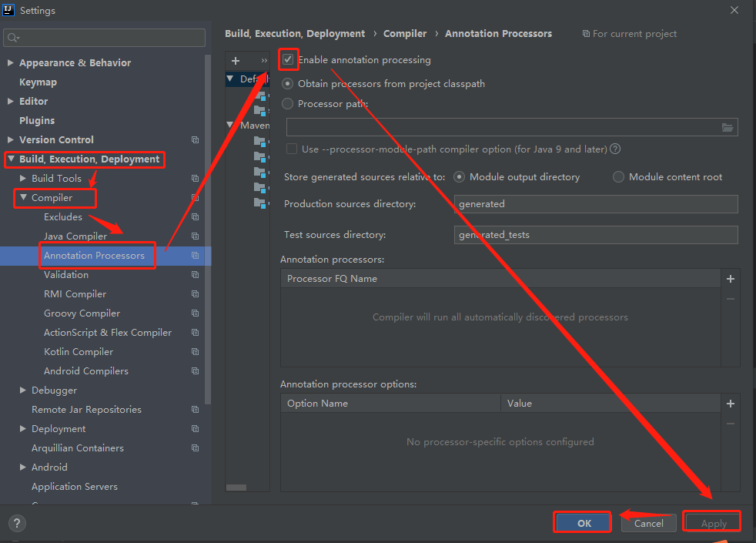Click project-level icon beside Java Compiler
The width and height of the screenshot is (756, 543).
click(x=196, y=236)
